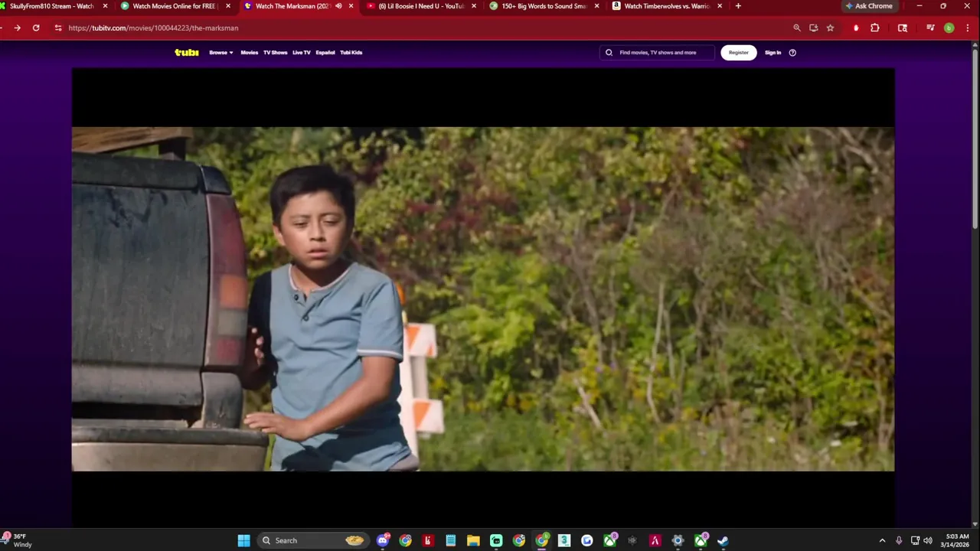This screenshot has height=551, width=980.
Task: Click the red extension icon in toolbar
Action: coord(856,28)
